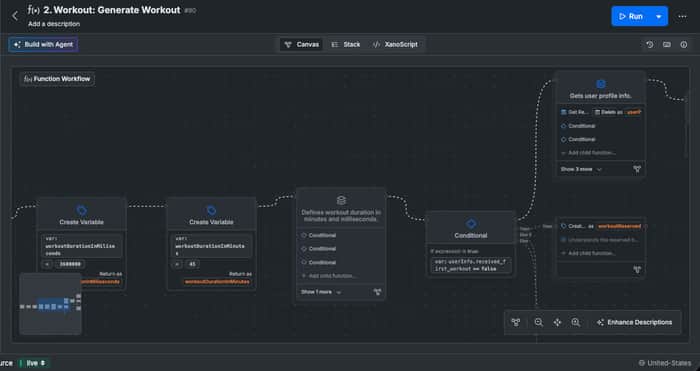Image resolution: width=700 pixels, height=371 pixels.
Task: Click the 'Gets user profile info.' node title
Action: (601, 96)
